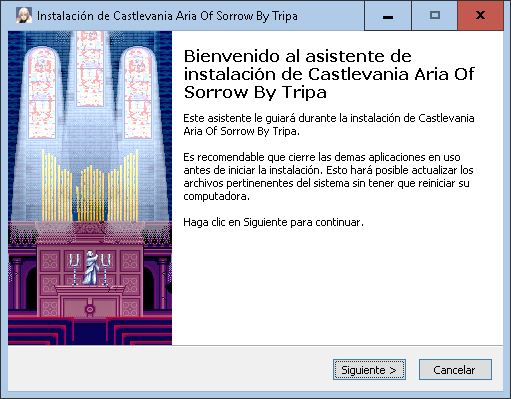Viewport: 511px width, 399px height.
Task: Click the cathedral organ side banner image
Action: 90,188
